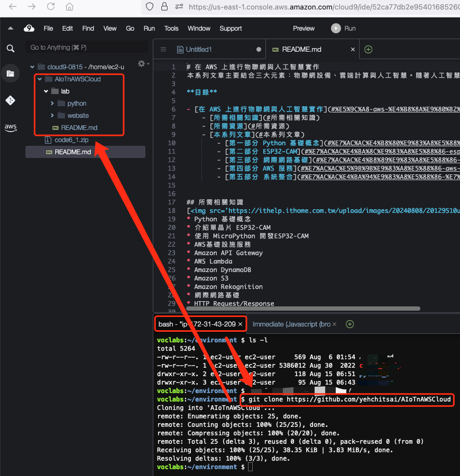Click the python folder icon
460x476 pixels.
[61, 103]
